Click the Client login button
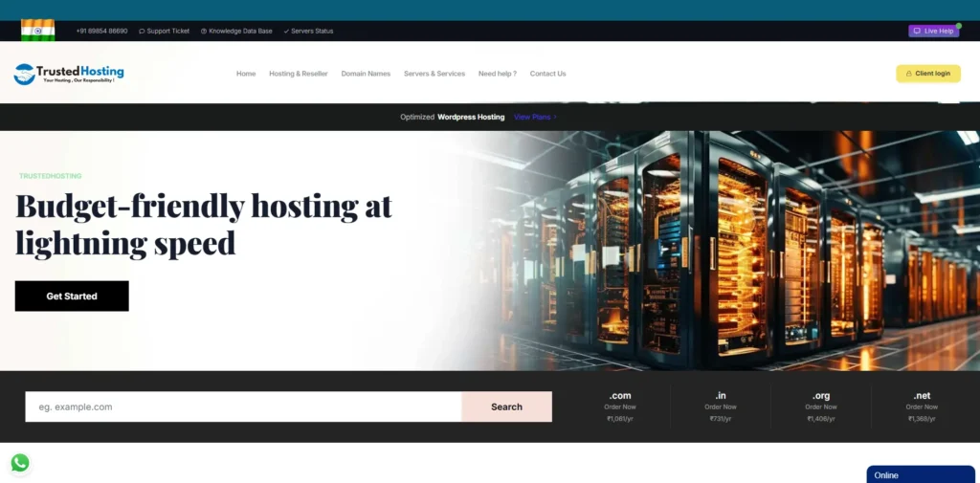The height and width of the screenshot is (483, 980). coord(928,74)
